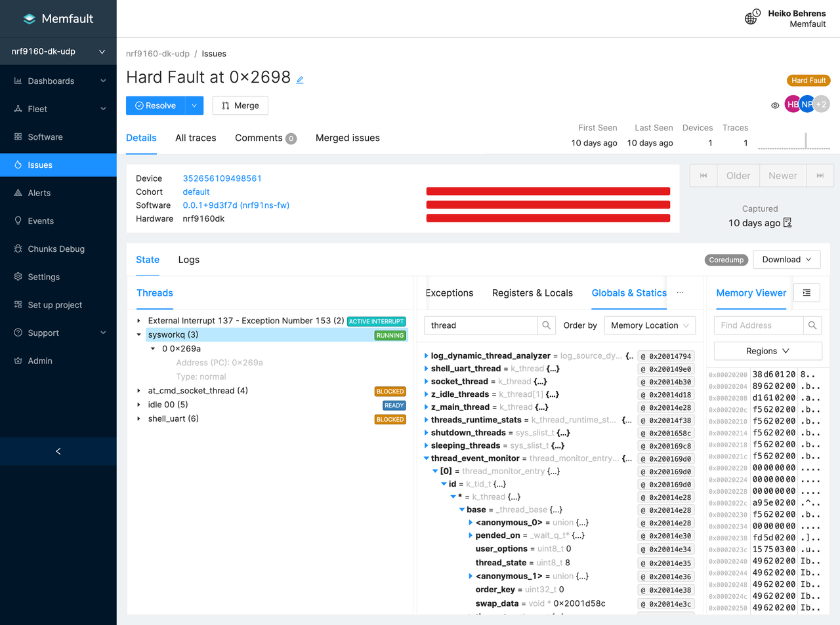Click the Memory Viewer layout icon button
840x625 pixels.
(x=807, y=293)
